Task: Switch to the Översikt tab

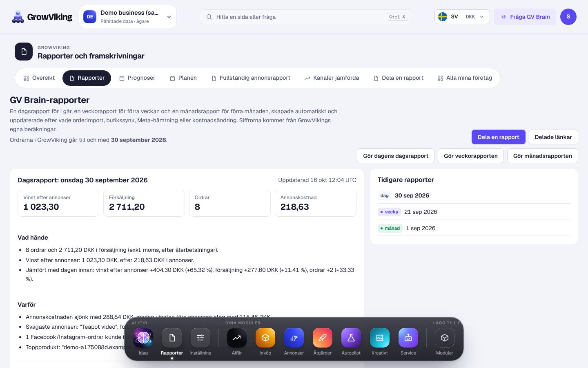Action: [39, 78]
